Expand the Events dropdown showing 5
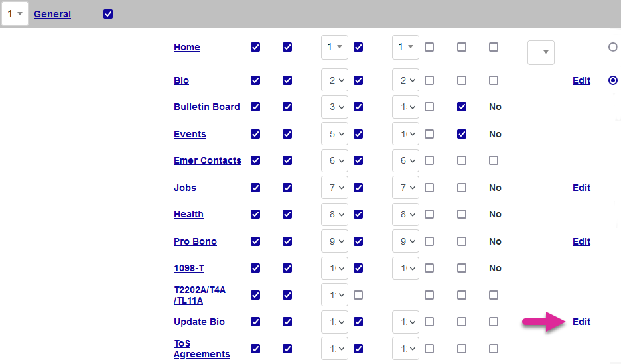 [x=334, y=134]
